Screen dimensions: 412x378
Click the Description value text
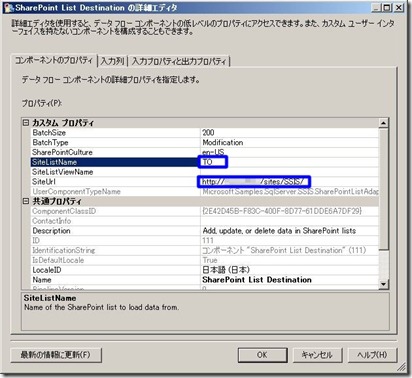(x=279, y=231)
